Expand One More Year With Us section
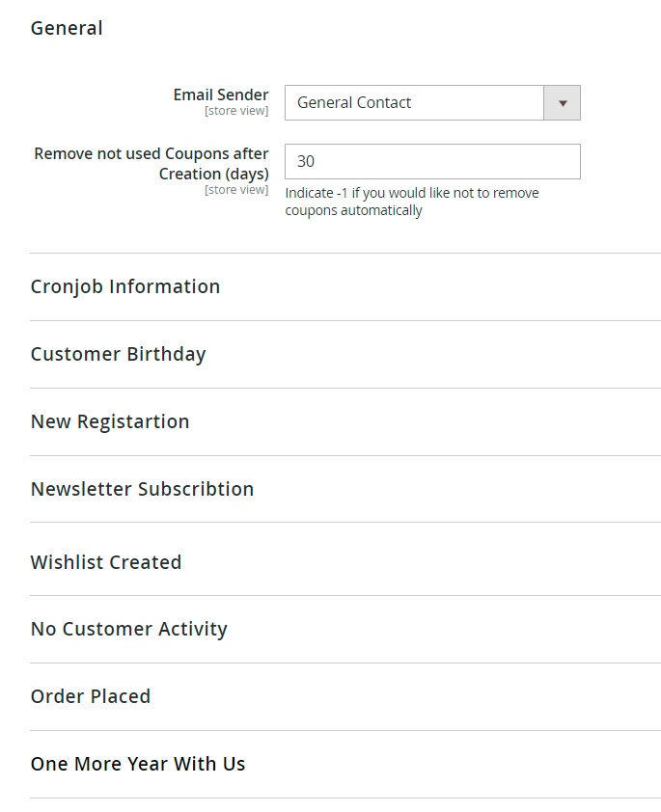This screenshot has height=812, width=661. (138, 764)
